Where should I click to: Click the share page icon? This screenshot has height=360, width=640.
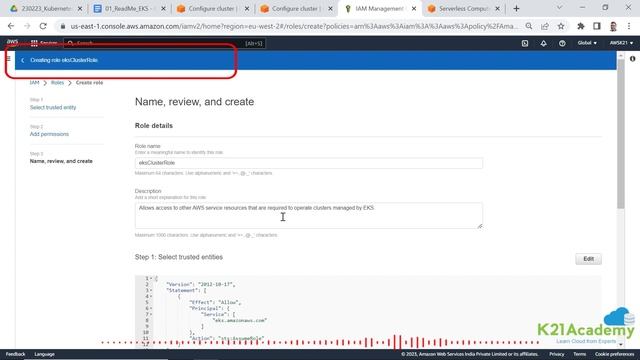[544, 26]
